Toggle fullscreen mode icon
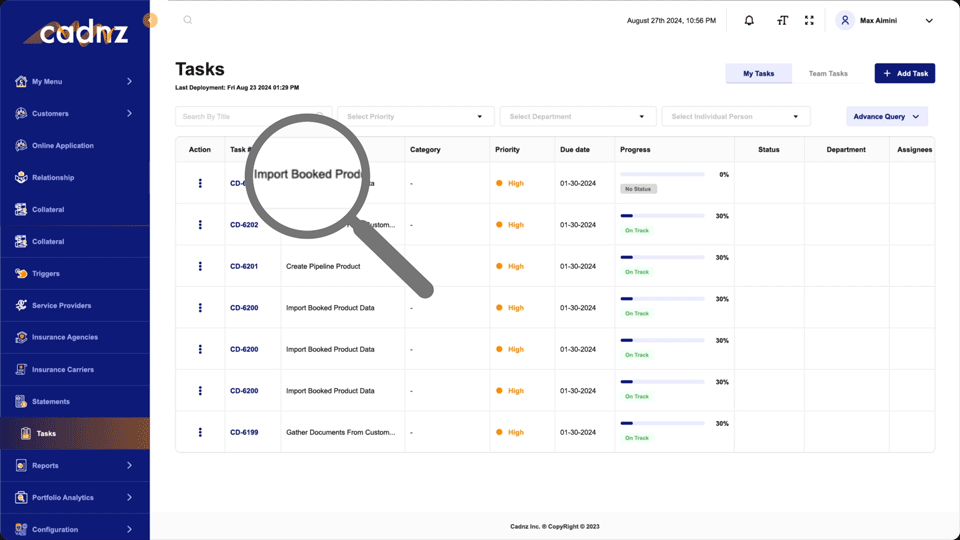This screenshot has height=540, width=960. coord(809,20)
